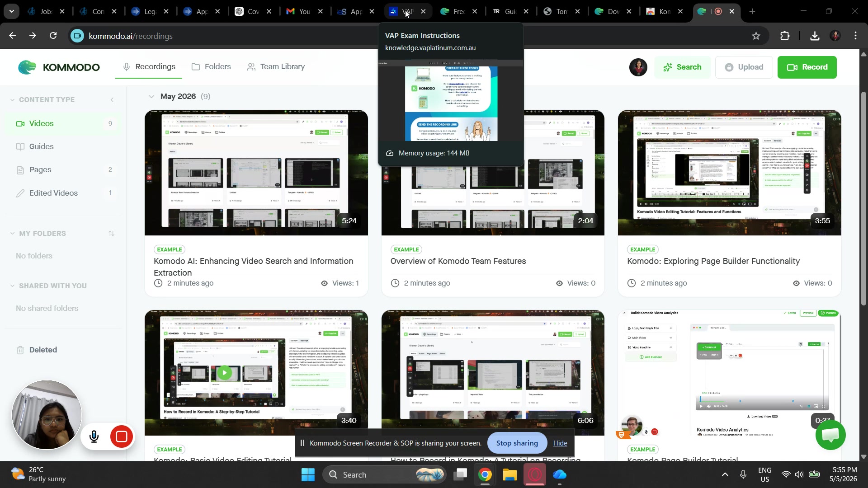Select Pages in the sidebar

point(63,170)
